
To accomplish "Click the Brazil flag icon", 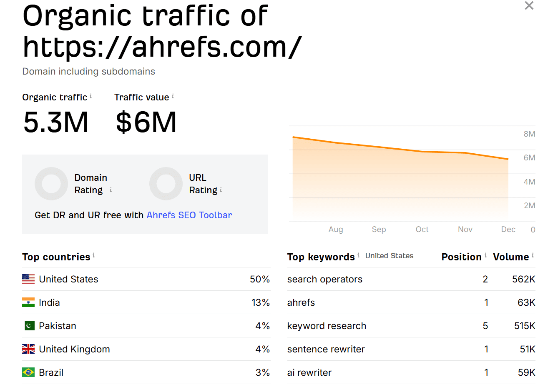I will (28, 372).
